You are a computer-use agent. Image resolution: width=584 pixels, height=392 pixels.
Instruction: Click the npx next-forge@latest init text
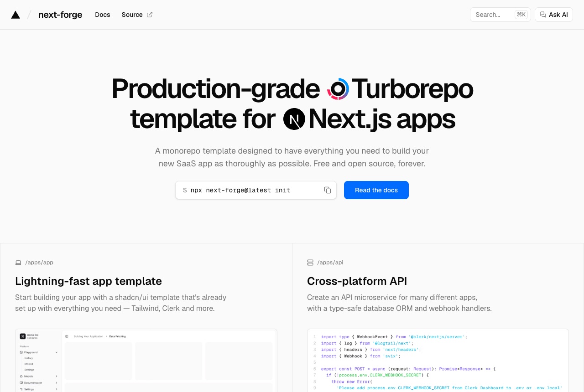point(240,190)
